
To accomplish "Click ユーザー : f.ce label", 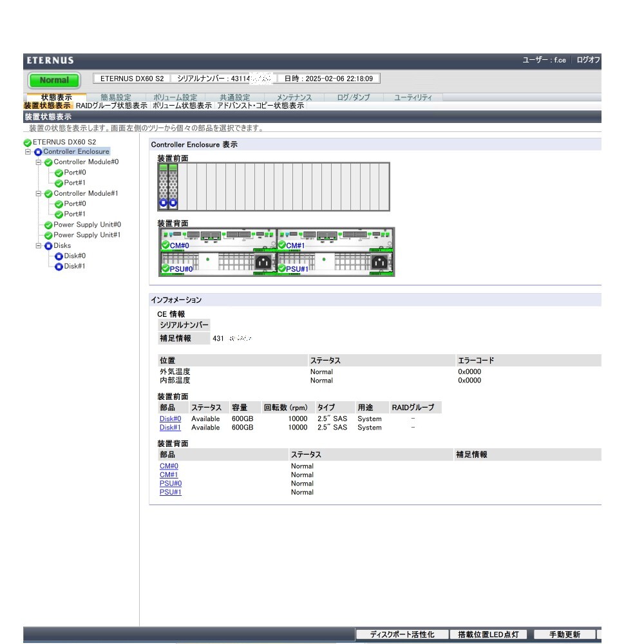I will 544,60.
